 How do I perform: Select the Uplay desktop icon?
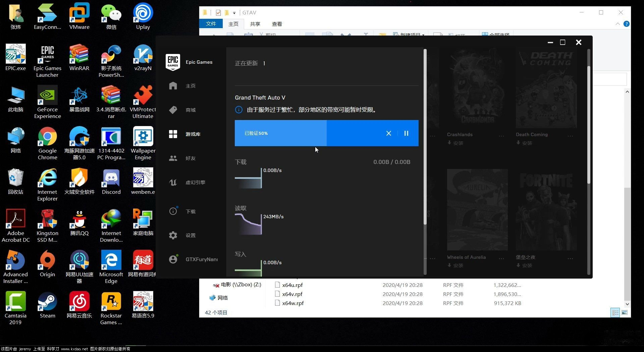[143, 16]
